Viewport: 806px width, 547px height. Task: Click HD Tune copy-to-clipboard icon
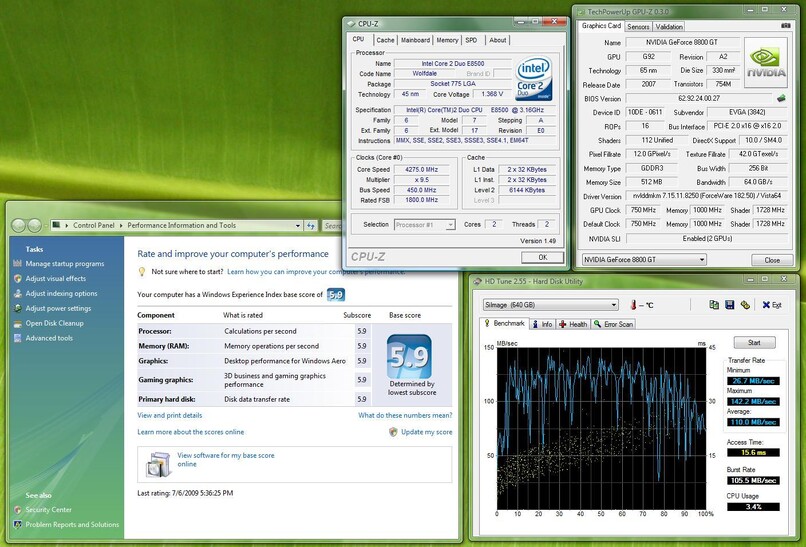(713, 305)
